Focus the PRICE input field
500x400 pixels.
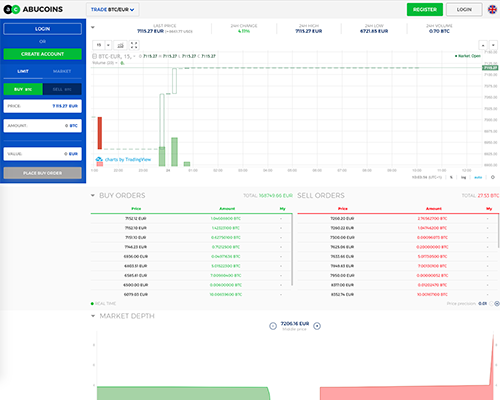click(42, 106)
